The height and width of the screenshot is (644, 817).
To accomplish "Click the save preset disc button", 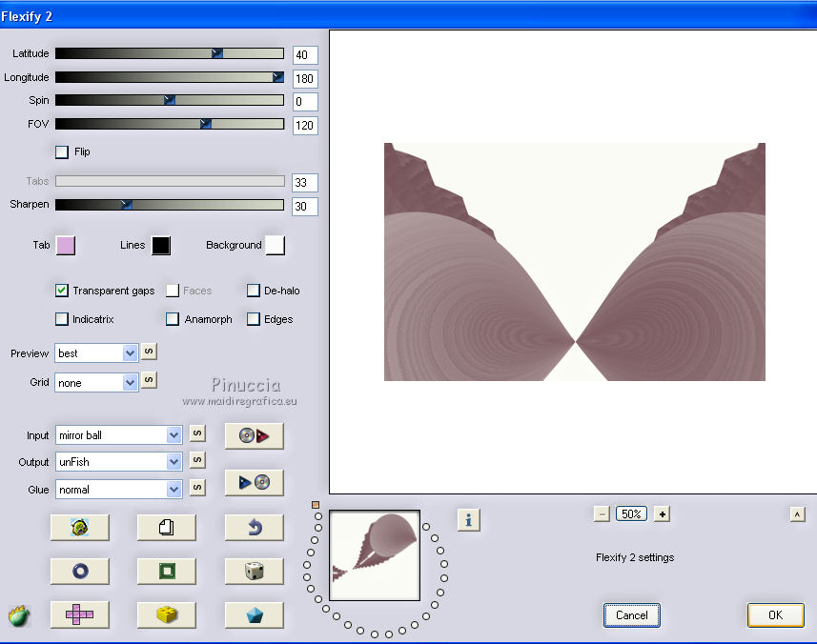I will [x=255, y=483].
